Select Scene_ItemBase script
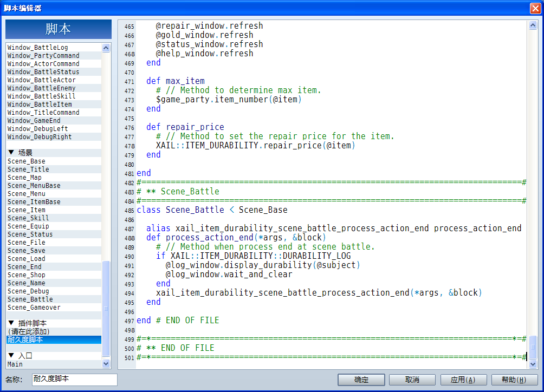Viewport: 544px width, 392px height. coord(54,202)
